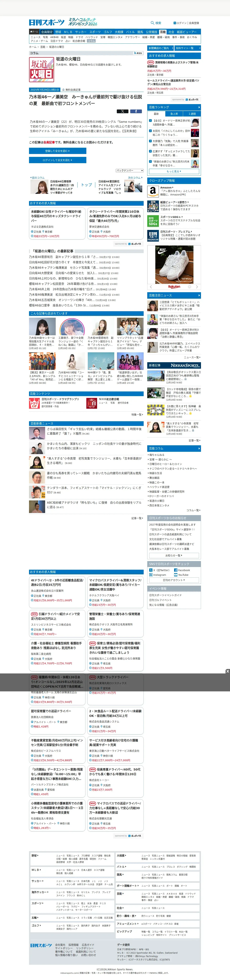The image size is (230, 980).
Task: Open the AKB48 submenu link
Action: 54,37
